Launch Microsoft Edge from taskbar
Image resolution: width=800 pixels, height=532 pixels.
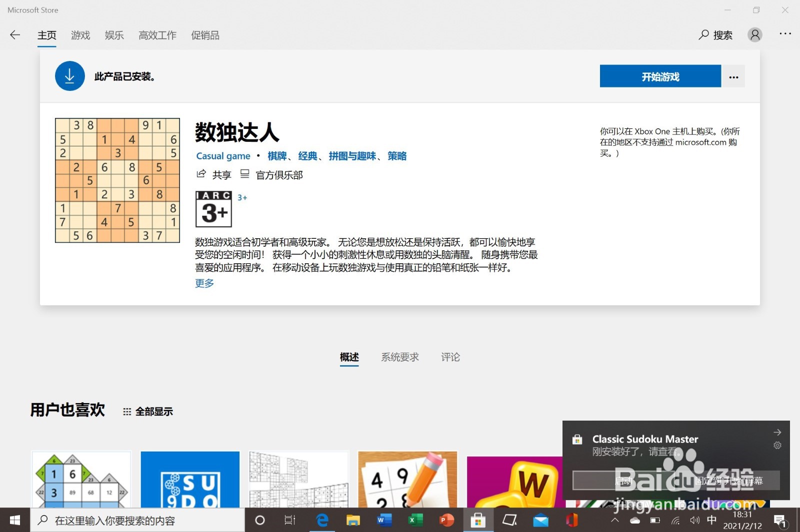pyautogui.click(x=322, y=520)
